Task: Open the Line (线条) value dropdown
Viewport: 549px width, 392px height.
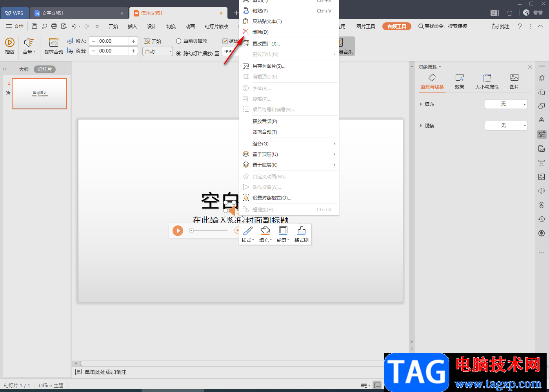Action: (x=506, y=126)
